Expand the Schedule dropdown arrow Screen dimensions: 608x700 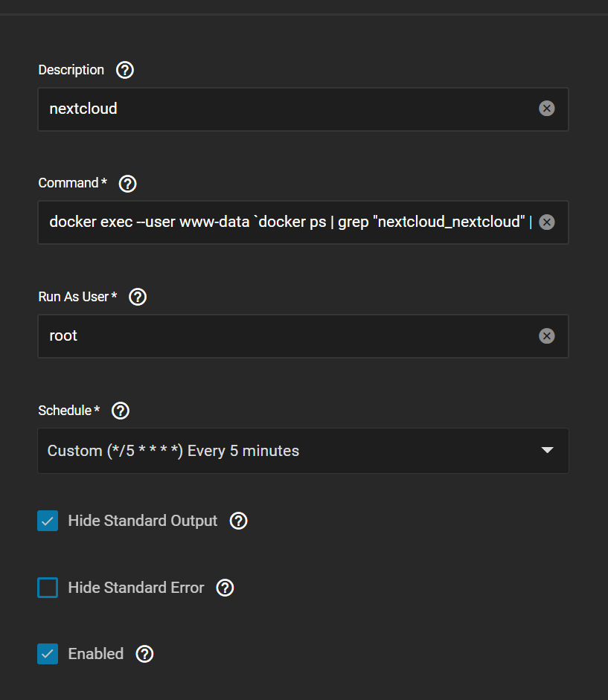(547, 450)
